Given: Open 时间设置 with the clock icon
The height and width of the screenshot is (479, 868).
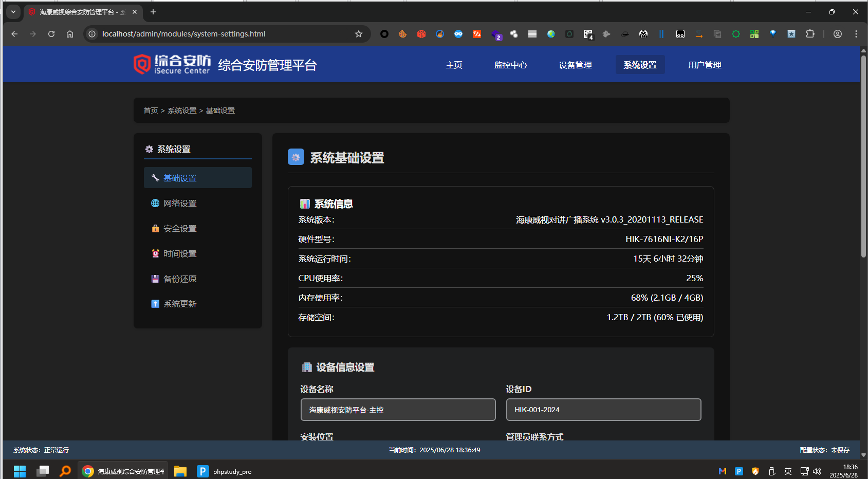Looking at the screenshot, I should click(179, 254).
